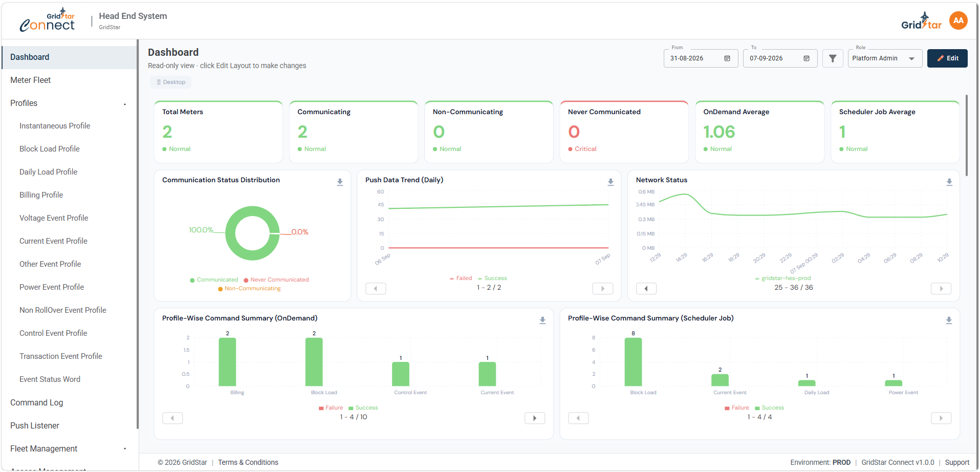Click the Edit layout button
This screenshot has width=980, height=472.
click(947, 58)
